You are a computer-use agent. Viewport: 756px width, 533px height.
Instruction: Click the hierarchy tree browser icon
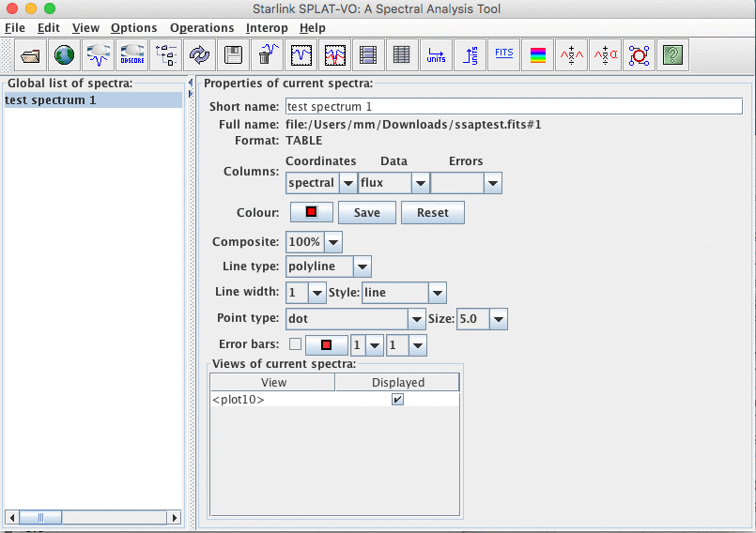coord(165,55)
